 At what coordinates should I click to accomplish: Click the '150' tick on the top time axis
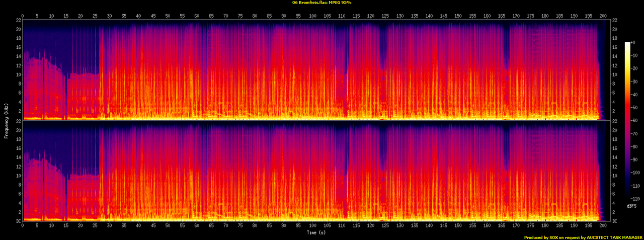click(458, 16)
